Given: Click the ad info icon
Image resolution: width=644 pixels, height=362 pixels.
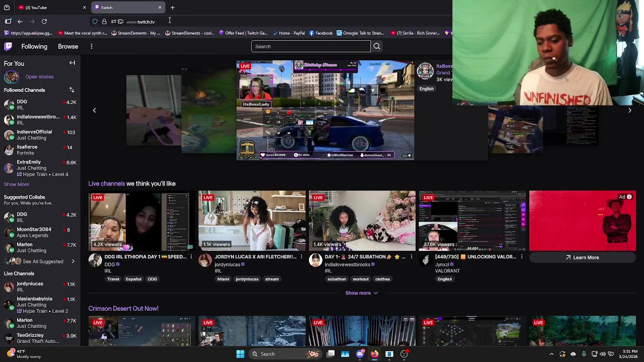Looking at the screenshot, I should [x=629, y=197].
